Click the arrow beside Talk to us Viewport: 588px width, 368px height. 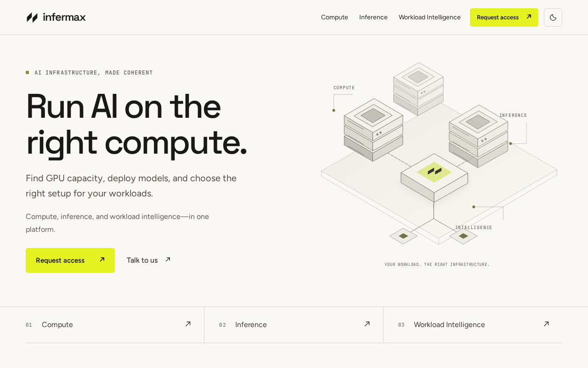click(x=168, y=260)
